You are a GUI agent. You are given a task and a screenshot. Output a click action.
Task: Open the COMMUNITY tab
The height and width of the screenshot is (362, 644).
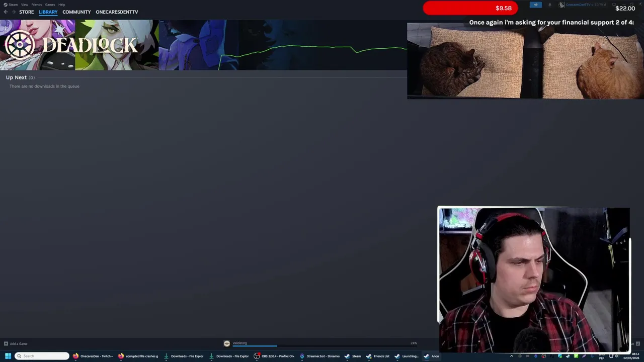click(76, 12)
